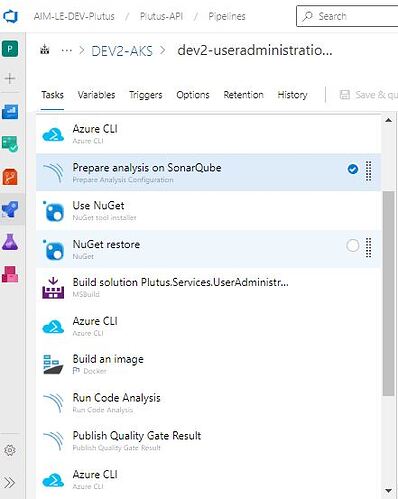Grab Prepare analysis task drag handle
Screen dimensions: 398x499
click(x=368, y=171)
